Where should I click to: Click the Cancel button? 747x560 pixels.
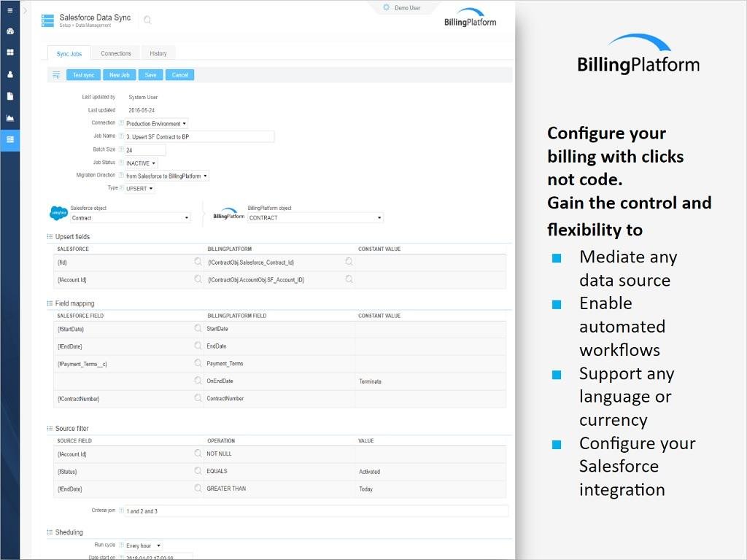coord(179,75)
